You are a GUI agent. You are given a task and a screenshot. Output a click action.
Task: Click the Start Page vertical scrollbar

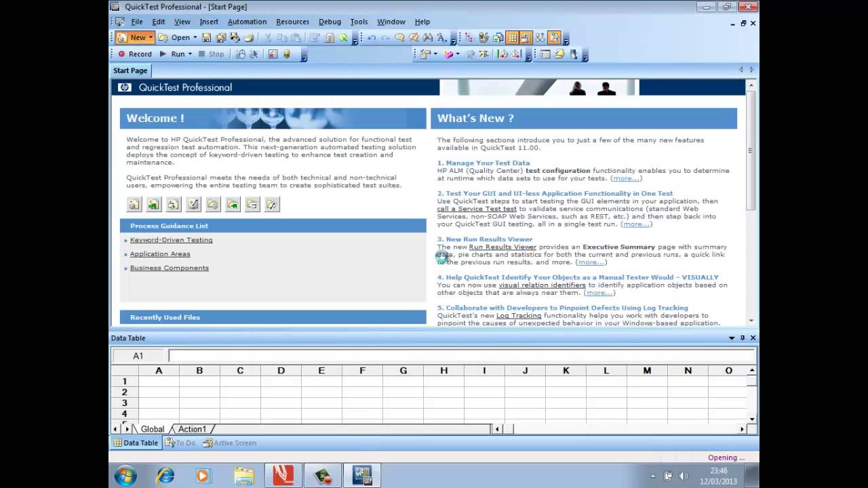pos(751,203)
